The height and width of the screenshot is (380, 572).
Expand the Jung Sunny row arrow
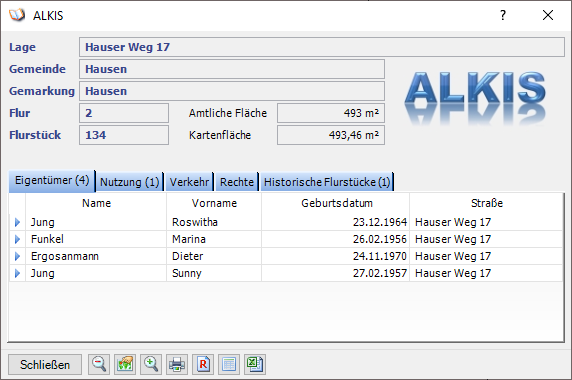17,273
